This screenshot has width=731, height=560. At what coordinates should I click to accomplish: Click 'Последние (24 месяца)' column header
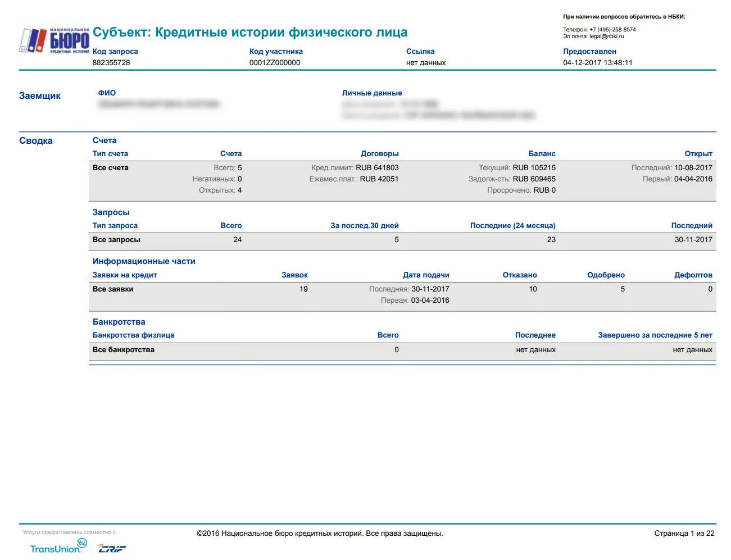pyautogui.click(x=513, y=225)
